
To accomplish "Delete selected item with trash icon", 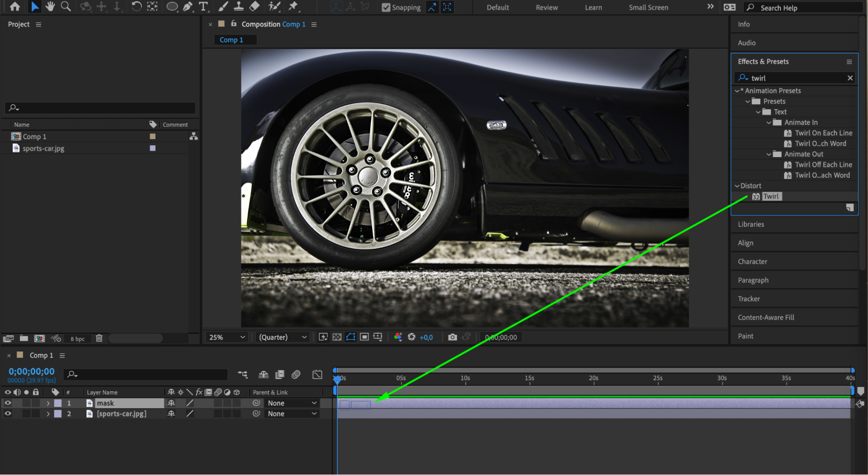I will tap(99, 338).
